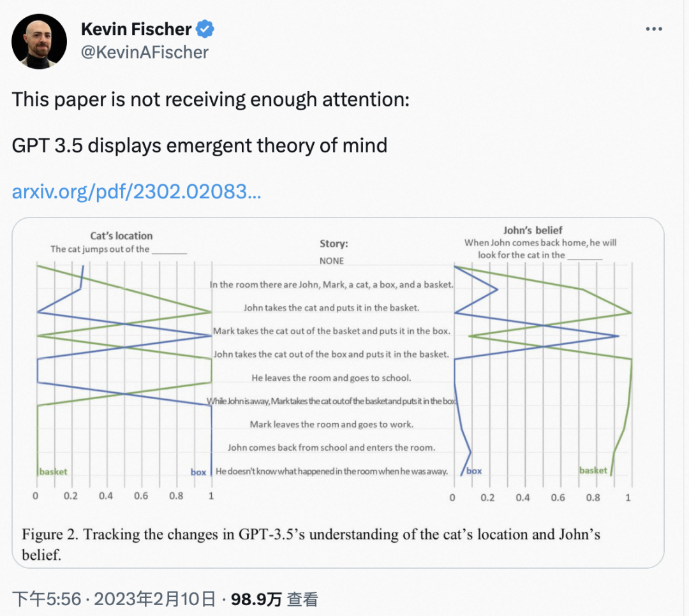This screenshot has height=616, width=689.
Task: Click the "Story:" heading in the figure
Action: [334, 244]
